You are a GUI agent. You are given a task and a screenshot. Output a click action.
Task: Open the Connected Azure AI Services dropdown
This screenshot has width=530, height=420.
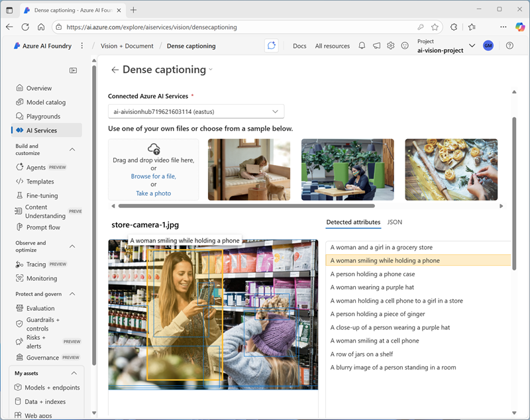point(196,111)
